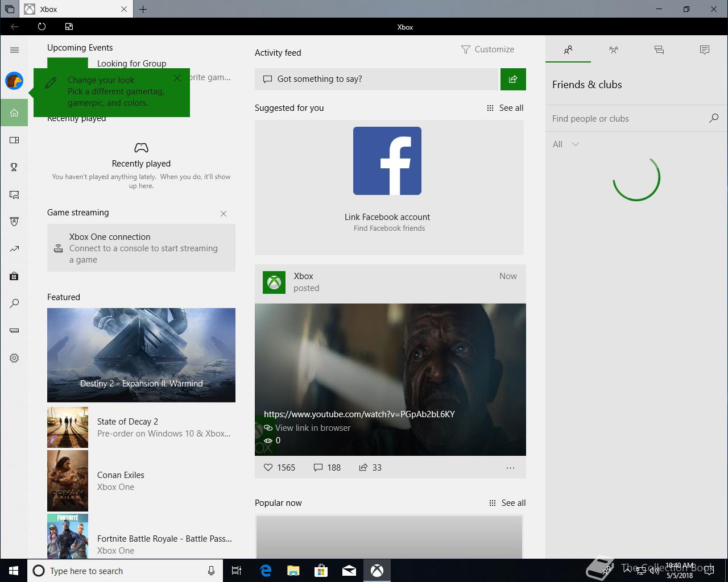
Task: Click Fortnite Battle Royale - Battle Pass text
Action: click(164, 539)
